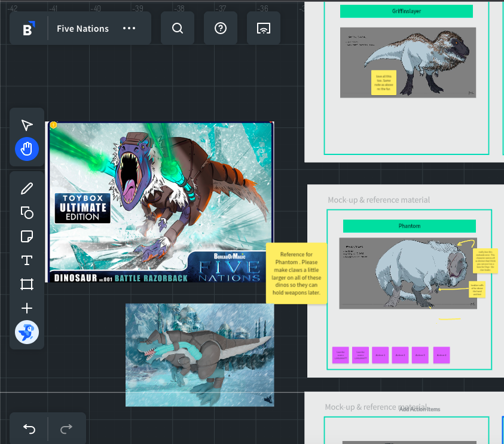Click the Five Nations workspace title
The image size is (504, 444).
click(x=83, y=29)
